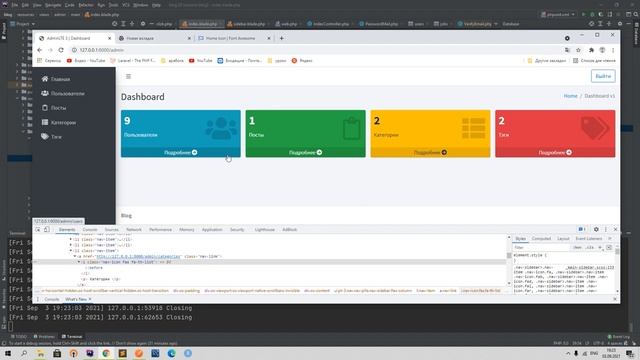
Task: Open the Laravel bookmark in bookmarks bar
Action: [133, 60]
